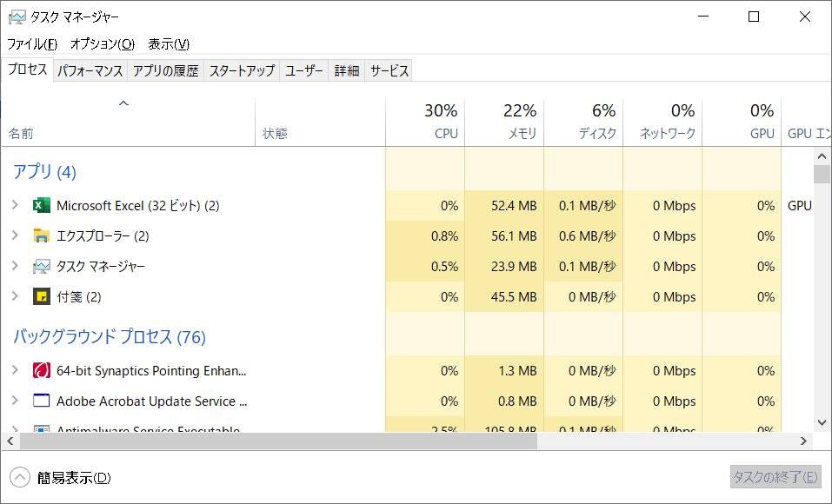Expand the タスク マネージャー process row
Screen dimensions: 832x504
click(x=15, y=265)
